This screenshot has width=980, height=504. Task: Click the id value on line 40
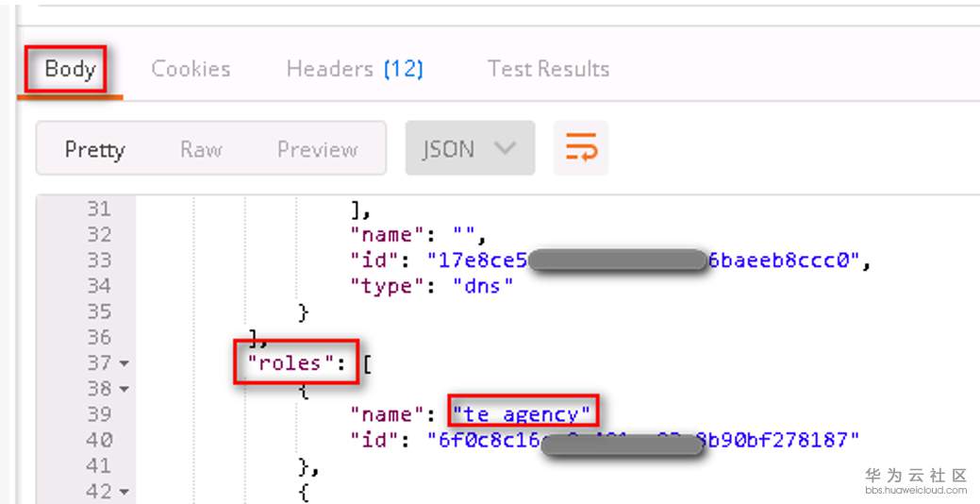pyautogui.click(x=644, y=439)
